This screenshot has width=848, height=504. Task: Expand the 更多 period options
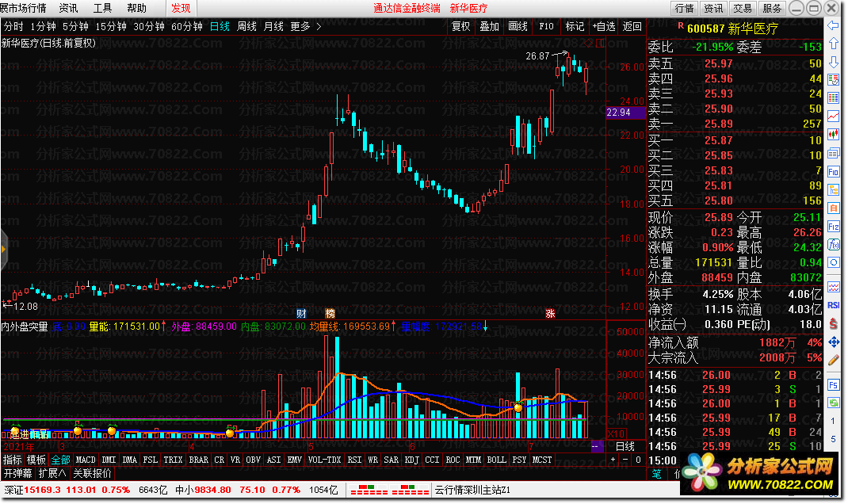tap(306, 26)
